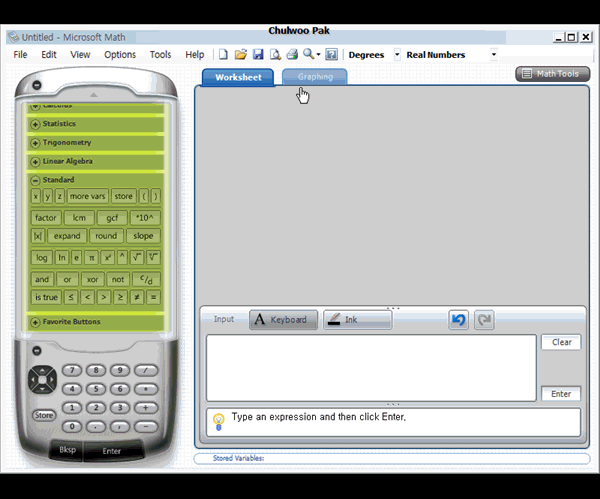This screenshot has height=499, width=600.
Task: Switch input mode to Keyboard
Action: [283, 320]
